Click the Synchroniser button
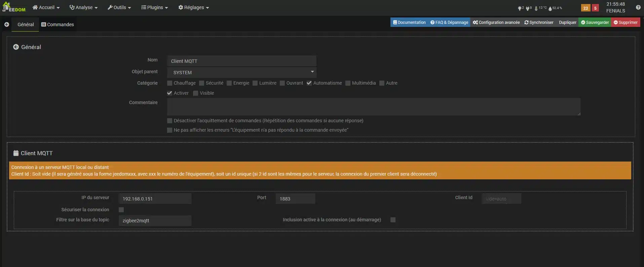Image resolution: width=644 pixels, height=267 pixels. click(539, 23)
